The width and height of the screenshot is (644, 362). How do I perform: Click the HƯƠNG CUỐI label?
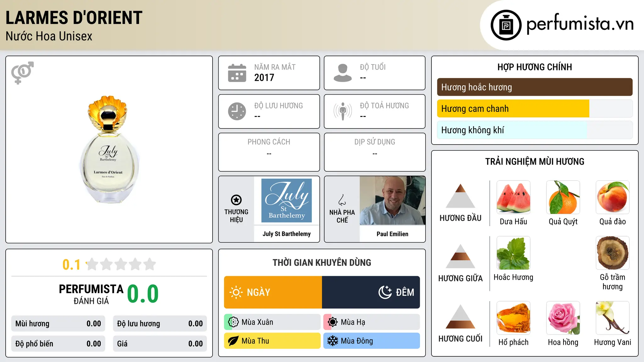click(x=460, y=339)
